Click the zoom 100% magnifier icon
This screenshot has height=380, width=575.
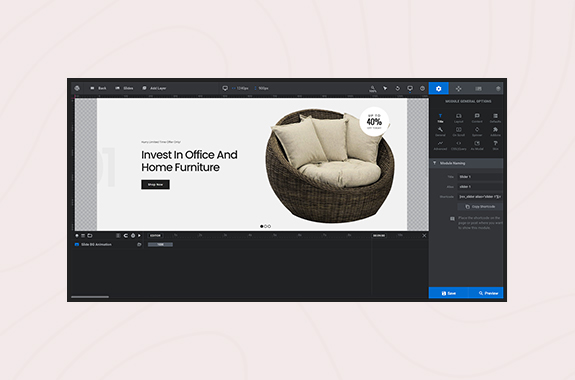pyautogui.click(x=373, y=89)
